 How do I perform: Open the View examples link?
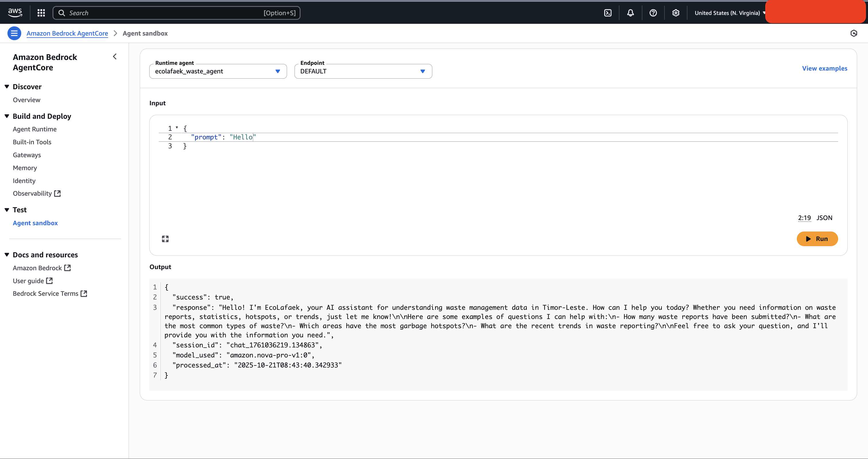(x=824, y=68)
